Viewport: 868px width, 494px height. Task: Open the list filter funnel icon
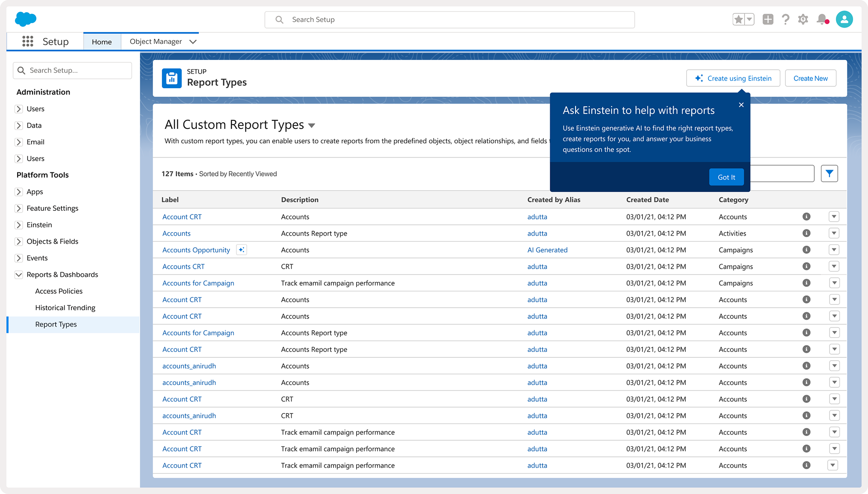click(x=829, y=174)
